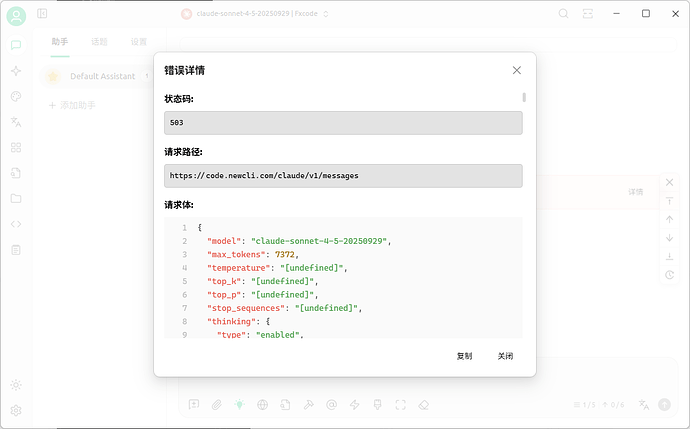Toggle the thinking lightbulb icon

(239, 405)
